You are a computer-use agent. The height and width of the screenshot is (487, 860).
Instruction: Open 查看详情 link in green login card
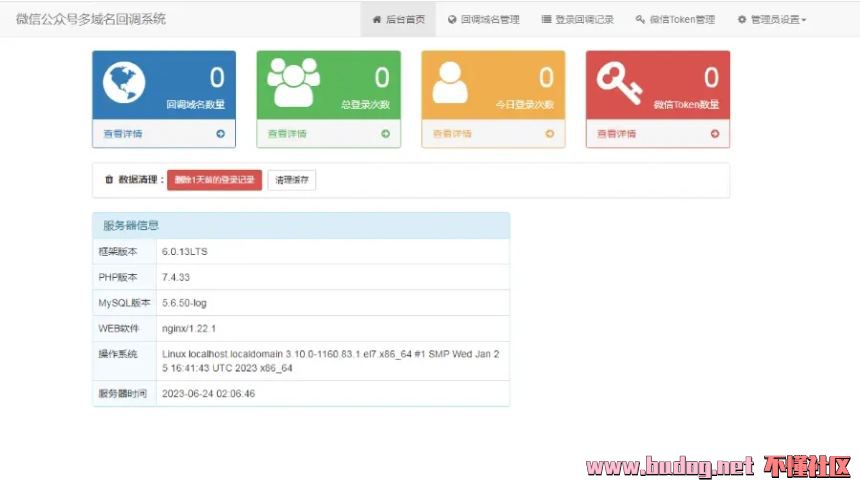click(x=287, y=133)
